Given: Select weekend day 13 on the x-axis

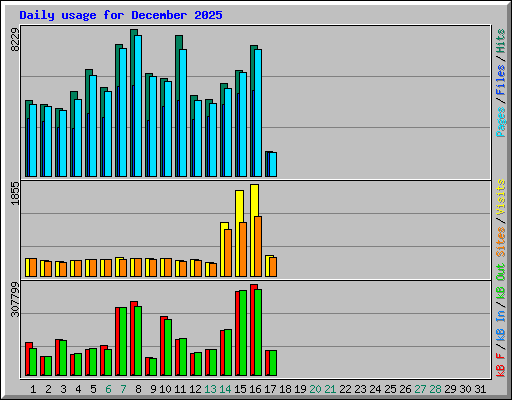Looking at the screenshot, I should (210, 389).
